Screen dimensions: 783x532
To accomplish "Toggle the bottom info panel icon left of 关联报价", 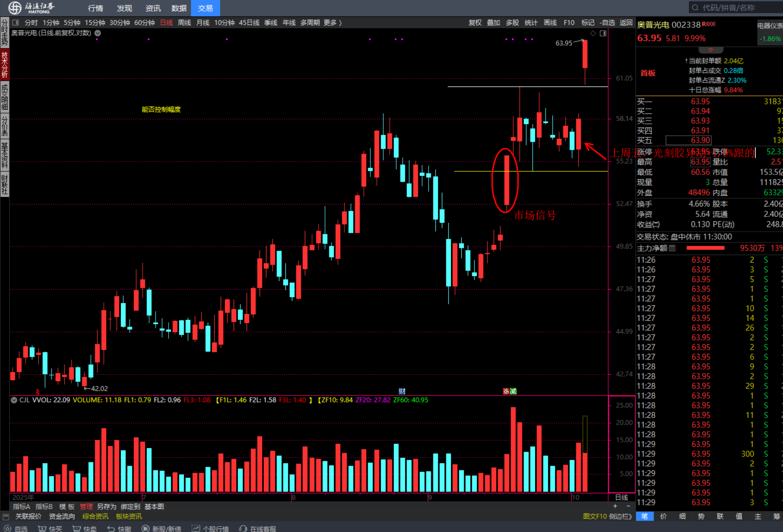I will click(6, 517).
